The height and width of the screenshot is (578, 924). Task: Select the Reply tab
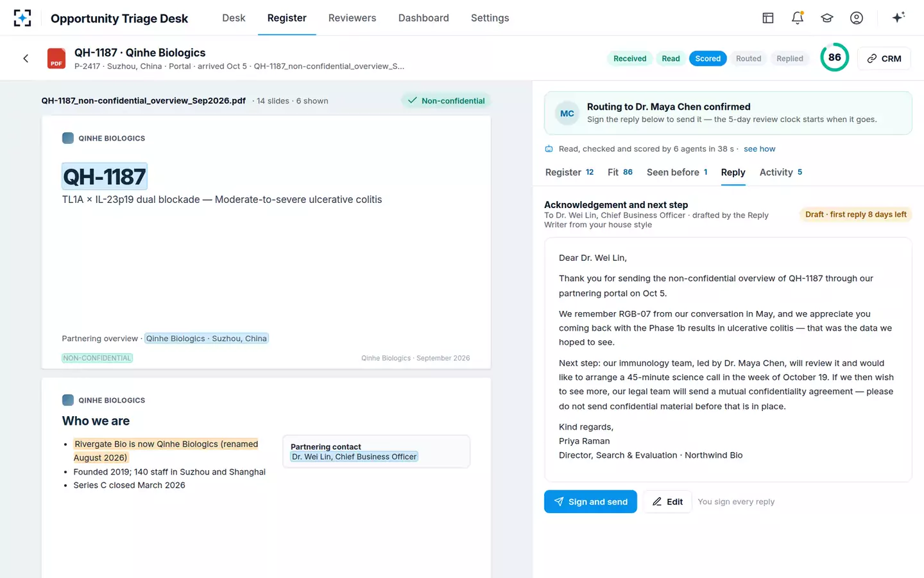[x=733, y=172]
